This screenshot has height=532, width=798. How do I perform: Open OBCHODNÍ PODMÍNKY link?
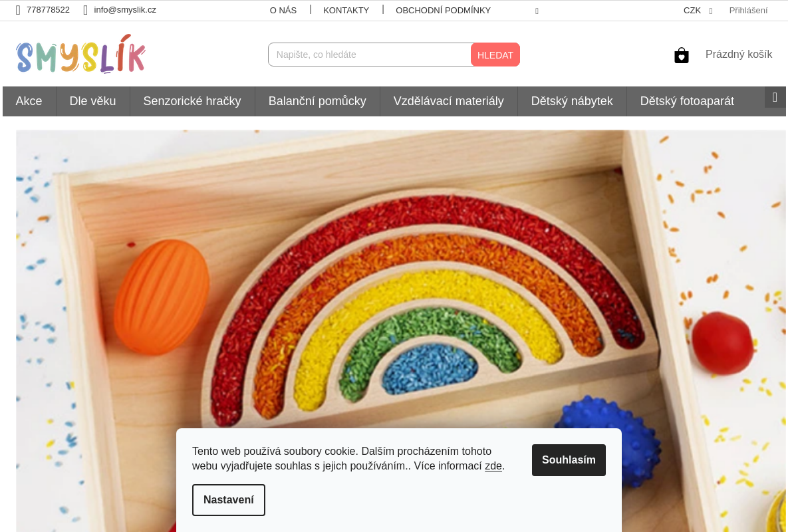click(443, 11)
